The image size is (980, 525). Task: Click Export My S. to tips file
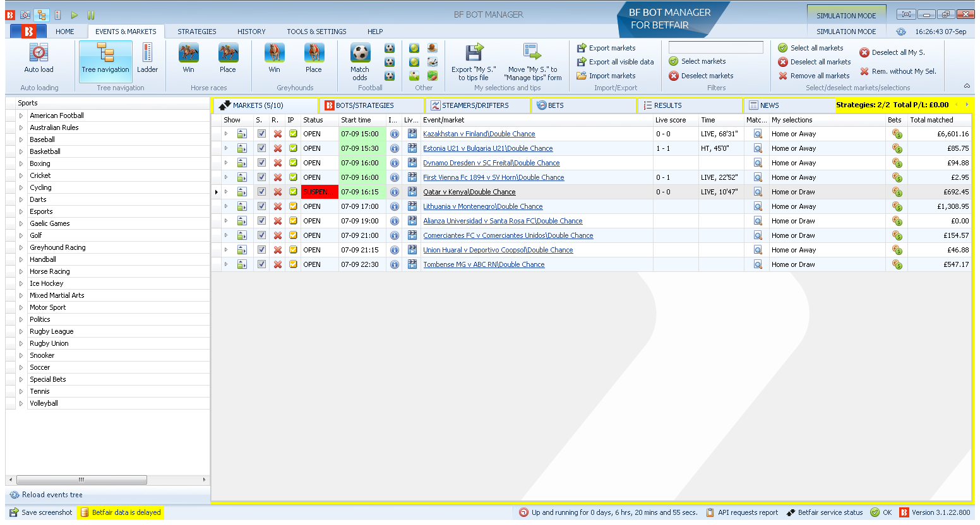(x=474, y=62)
